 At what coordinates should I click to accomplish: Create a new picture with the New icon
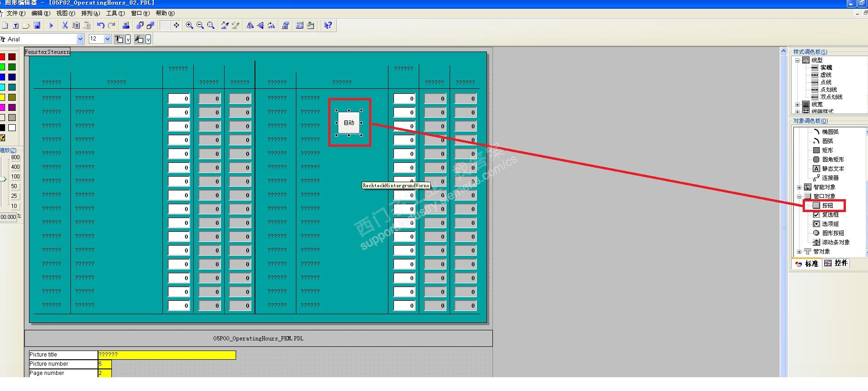coord(5,26)
